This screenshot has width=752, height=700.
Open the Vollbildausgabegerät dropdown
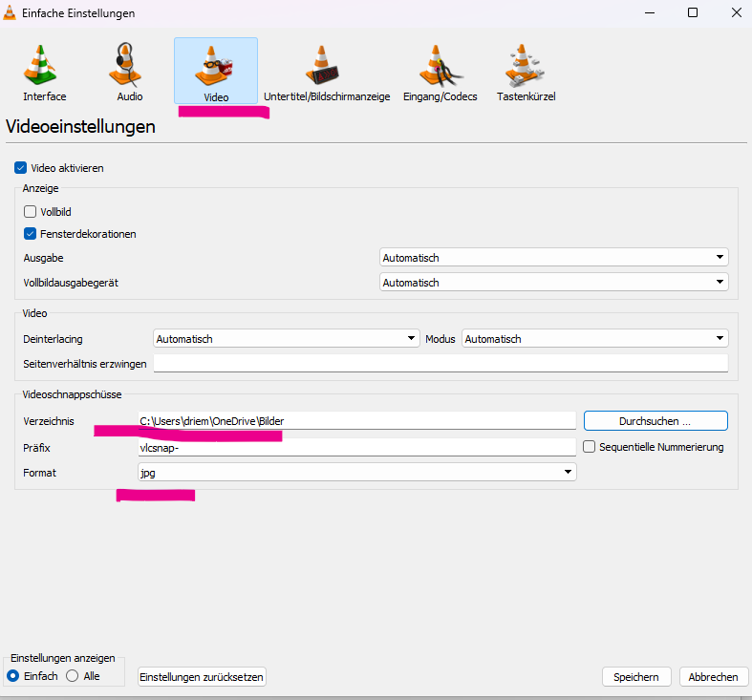tap(553, 283)
